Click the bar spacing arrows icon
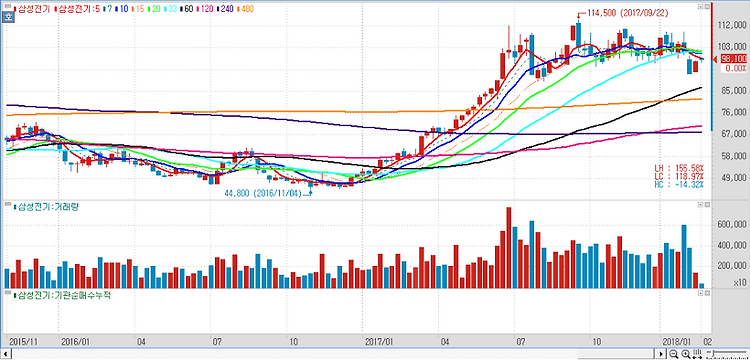This screenshot has height=360, width=750. [x=697, y=354]
